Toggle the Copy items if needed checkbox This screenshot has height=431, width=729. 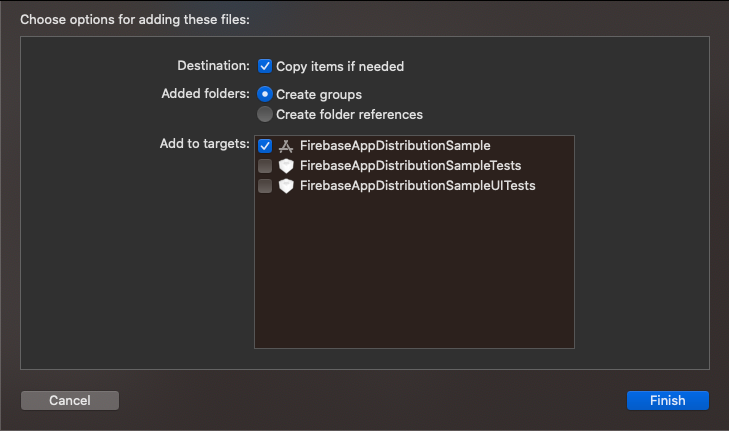coord(265,66)
